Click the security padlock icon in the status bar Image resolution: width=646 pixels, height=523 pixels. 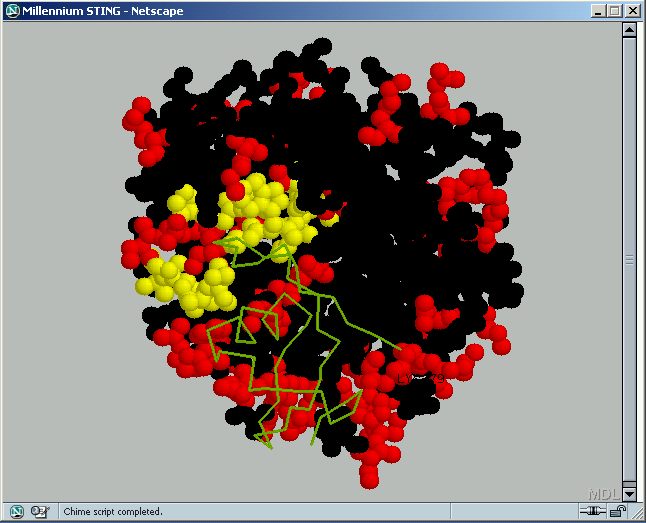(618, 511)
